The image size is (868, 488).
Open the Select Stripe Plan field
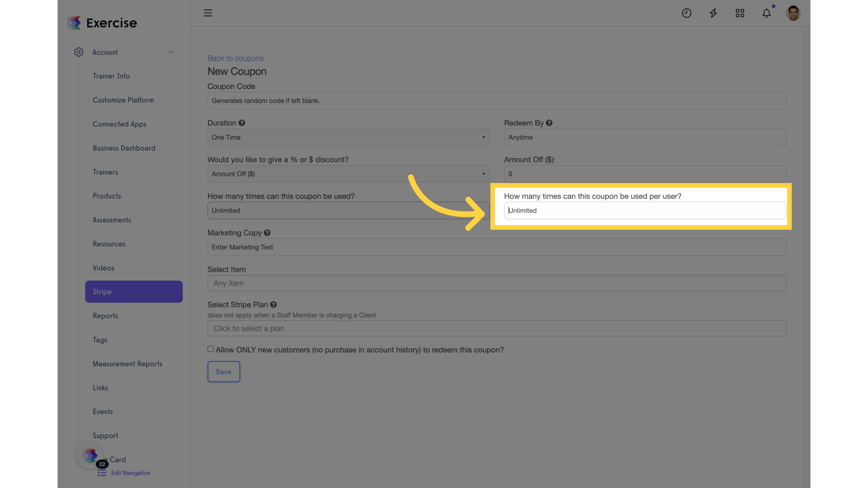pyautogui.click(x=497, y=328)
